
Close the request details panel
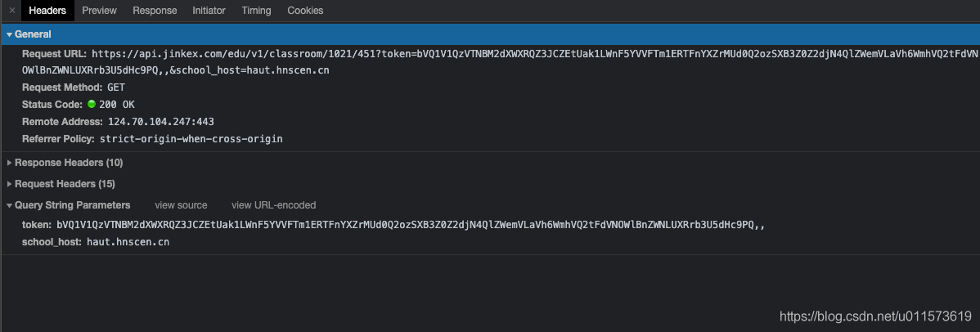click(x=12, y=10)
